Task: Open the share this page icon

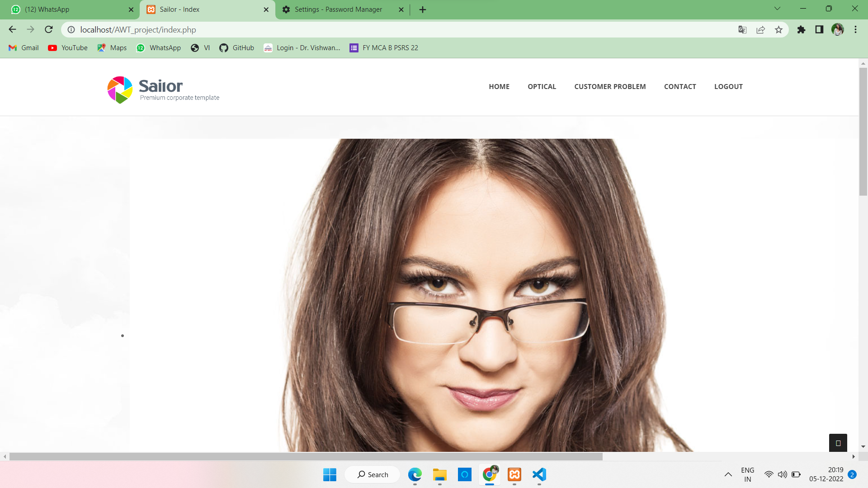Action: coord(761,29)
